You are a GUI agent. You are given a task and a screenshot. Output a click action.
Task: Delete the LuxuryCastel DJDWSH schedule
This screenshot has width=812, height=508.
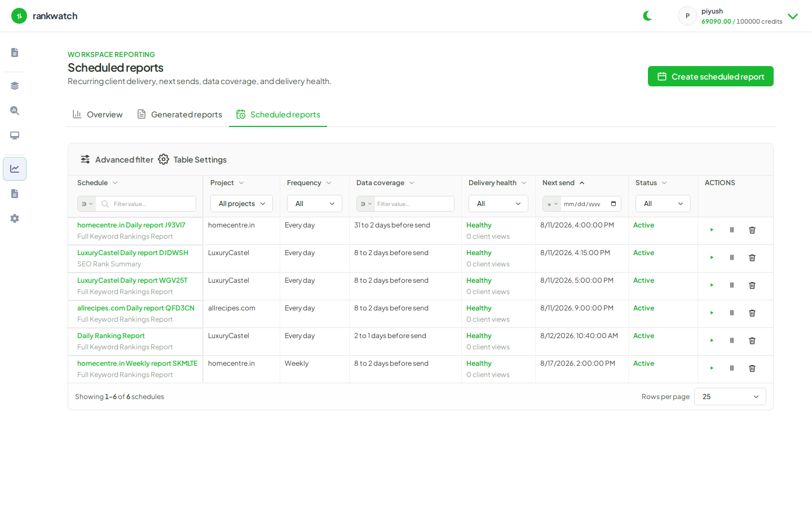coord(752,258)
